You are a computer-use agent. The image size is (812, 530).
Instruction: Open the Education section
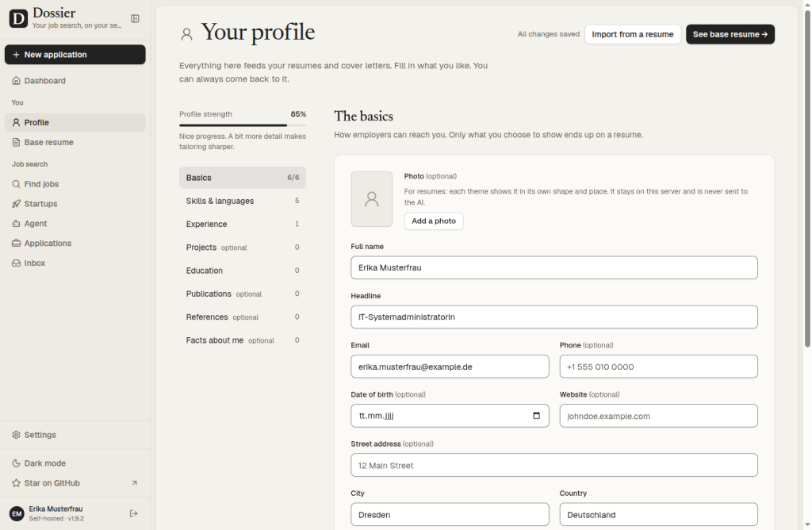pos(243,271)
